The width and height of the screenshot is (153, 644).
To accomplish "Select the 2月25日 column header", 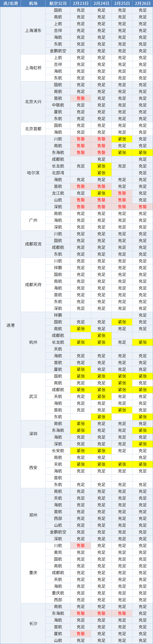I will (122, 4).
